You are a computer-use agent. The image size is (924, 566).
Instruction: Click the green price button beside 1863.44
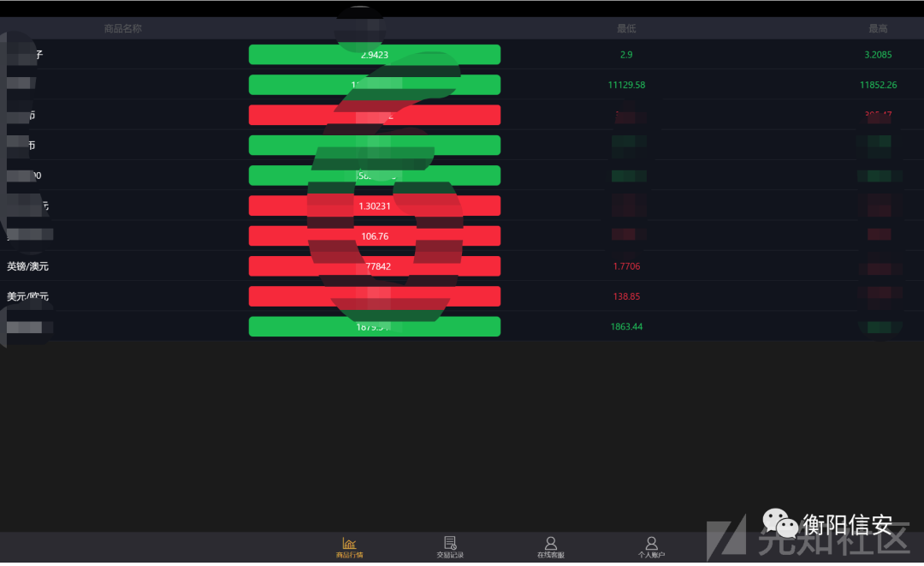pos(375,326)
